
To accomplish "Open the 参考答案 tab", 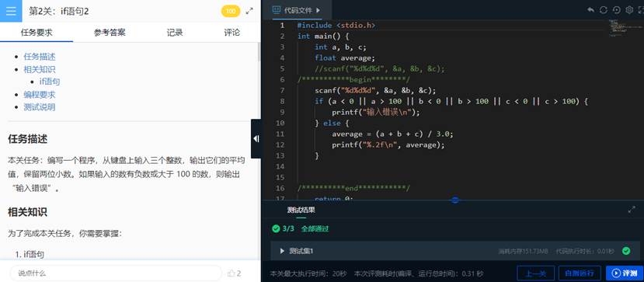I will pyautogui.click(x=110, y=33).
